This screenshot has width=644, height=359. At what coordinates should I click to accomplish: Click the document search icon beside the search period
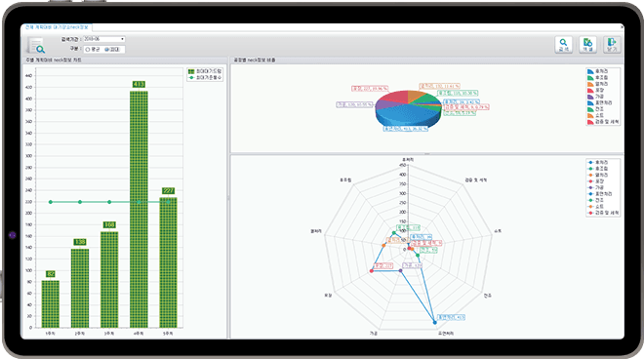(x=36, y=45)
